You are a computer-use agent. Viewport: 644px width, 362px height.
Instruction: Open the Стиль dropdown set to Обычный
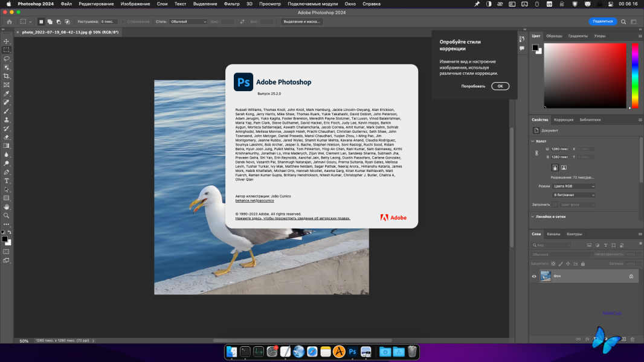[x=188, y=22]
